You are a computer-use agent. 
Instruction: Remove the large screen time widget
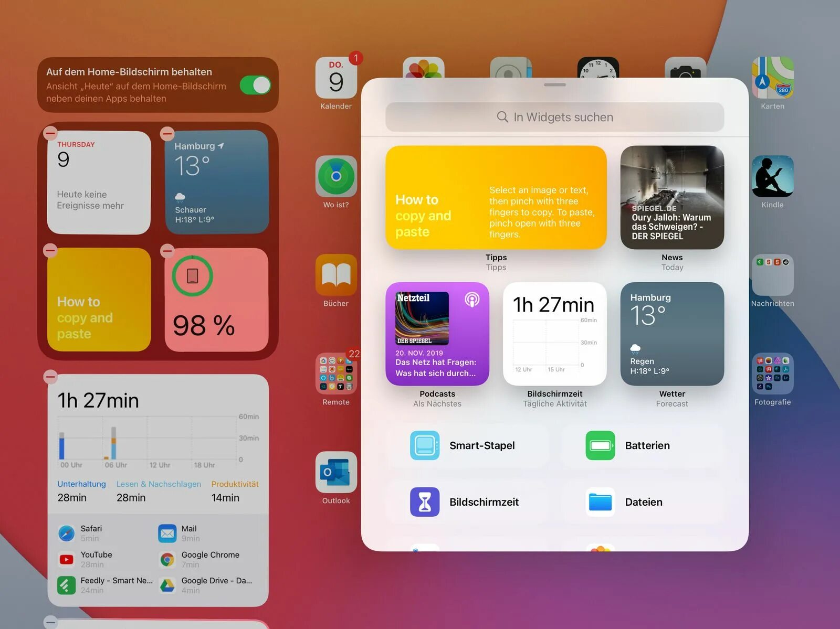pyautogui.click(x=50, y=376)
